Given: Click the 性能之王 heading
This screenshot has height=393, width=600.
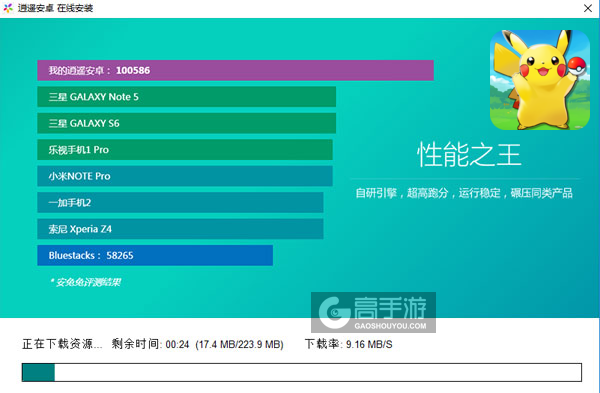Looking at the screenshot, I should pos(469,155).
